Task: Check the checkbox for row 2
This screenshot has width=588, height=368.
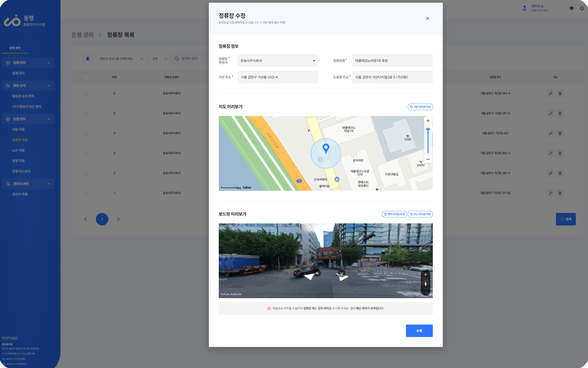Action: pos(85,173)
